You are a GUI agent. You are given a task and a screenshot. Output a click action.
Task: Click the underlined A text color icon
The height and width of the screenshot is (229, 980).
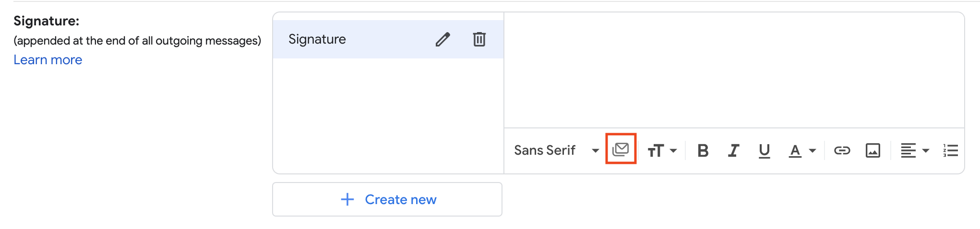[x=795, y=151]
